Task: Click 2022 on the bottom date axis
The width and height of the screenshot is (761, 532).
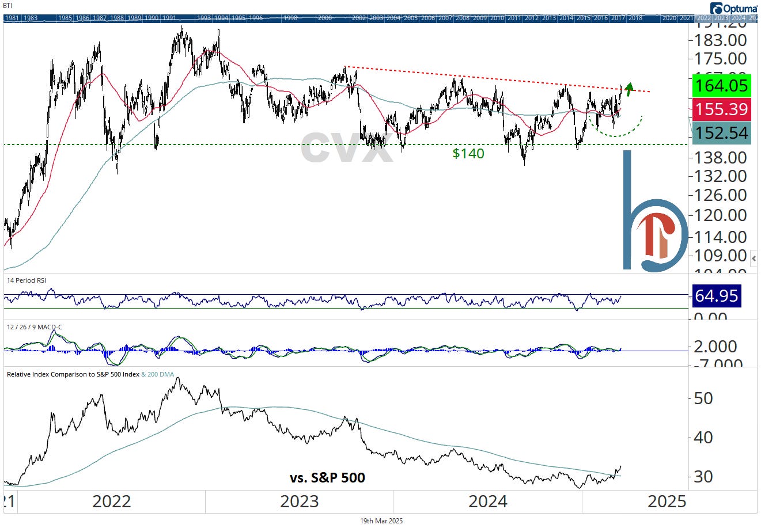Action: click(x=111, y=501)
